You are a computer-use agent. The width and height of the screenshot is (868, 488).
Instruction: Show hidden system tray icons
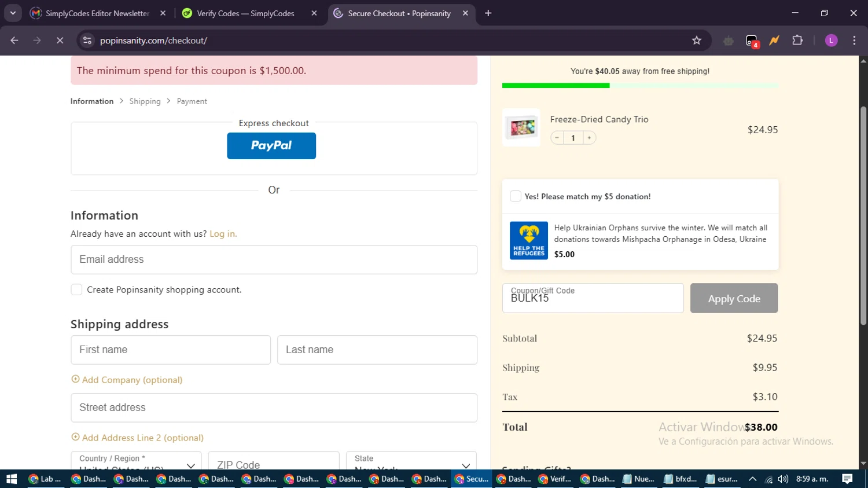[752, 479]
